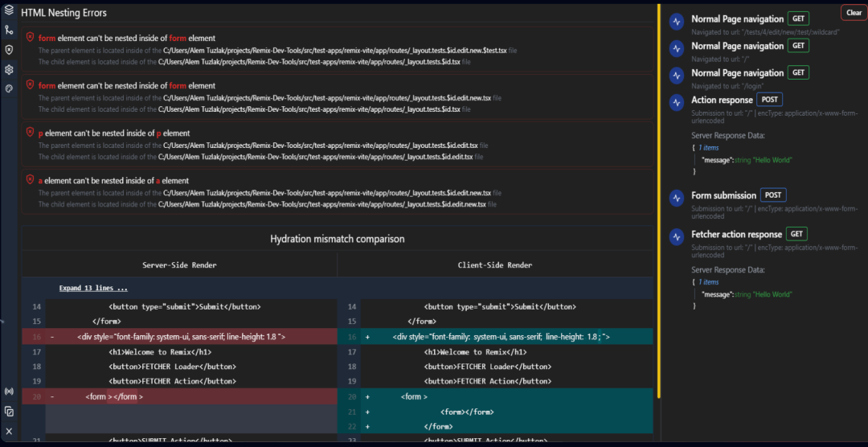This screenshot has width=868, height=447.
Task: Click parent path ending "_layout.tests.$id.edit.new.$test.tsx"
Action: (335, 51)
